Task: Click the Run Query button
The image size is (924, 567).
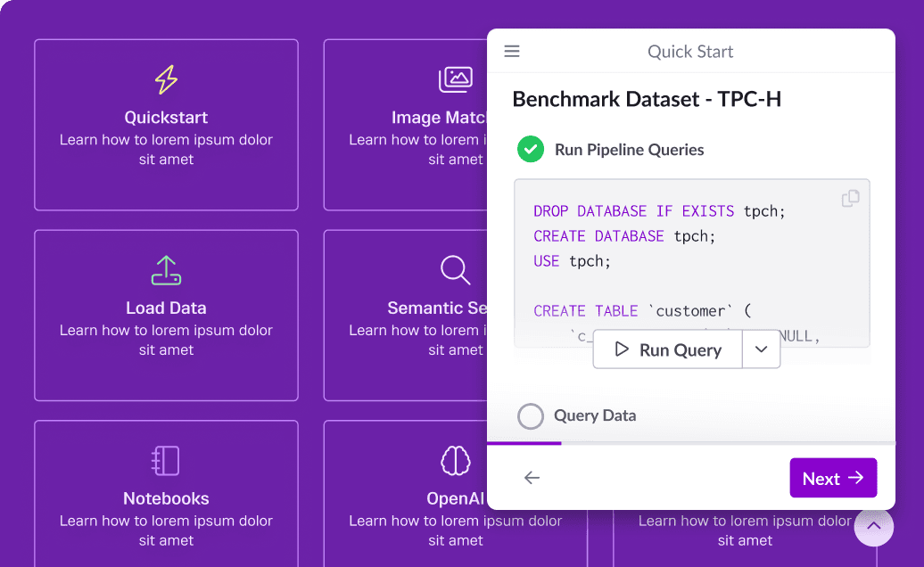Action: coord(668,349)
